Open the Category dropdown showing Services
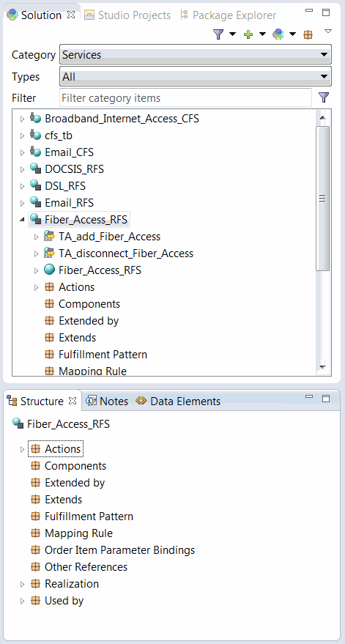345x644 pixels. pyautogui.click(x=196, y=55)
